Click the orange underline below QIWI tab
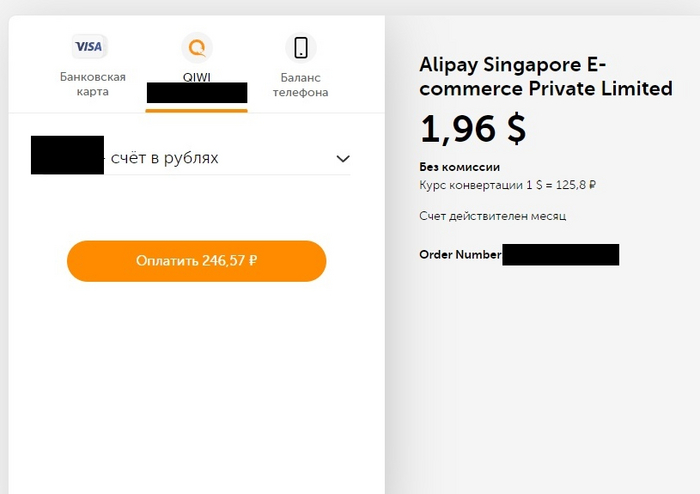This screenshot has width=700, height=494. [x=196, y=110]
